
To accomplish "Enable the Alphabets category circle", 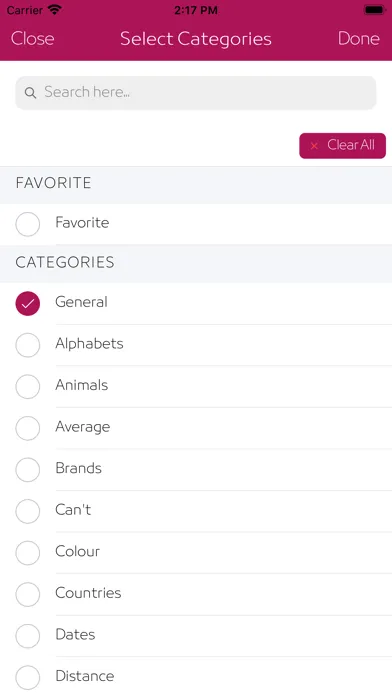I will tap(28, 345).
